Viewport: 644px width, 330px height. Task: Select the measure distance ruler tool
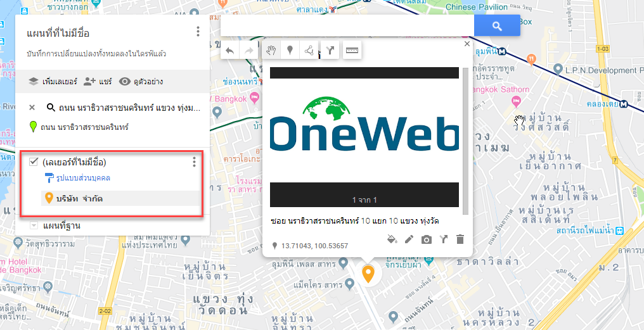coord(352,51)
